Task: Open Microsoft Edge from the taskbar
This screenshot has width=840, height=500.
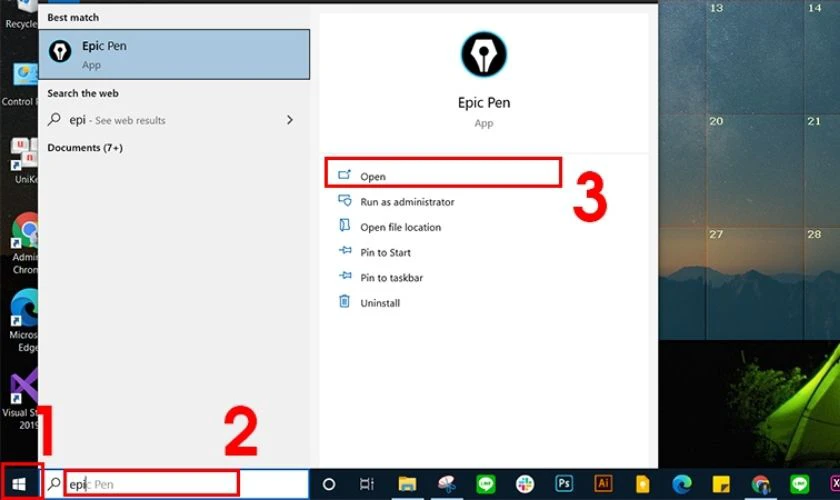Action: pos(681,484)
